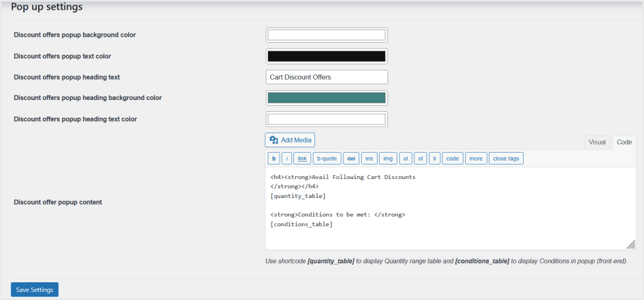Insert deleted text with del button

tap(351, 158)
